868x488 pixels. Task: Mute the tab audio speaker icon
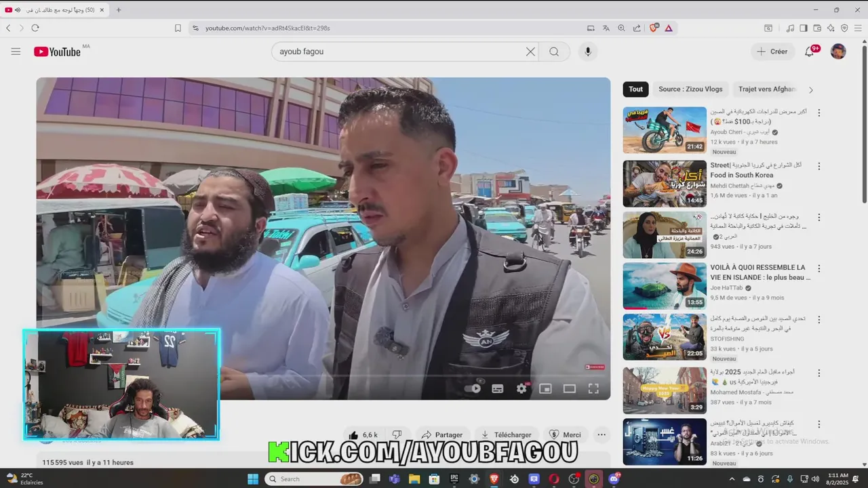pos(17,10)
